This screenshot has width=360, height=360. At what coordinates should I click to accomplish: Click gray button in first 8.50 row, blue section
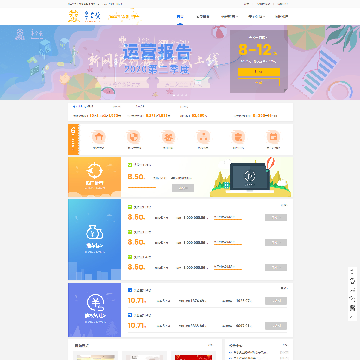click(x=276, y=218)
